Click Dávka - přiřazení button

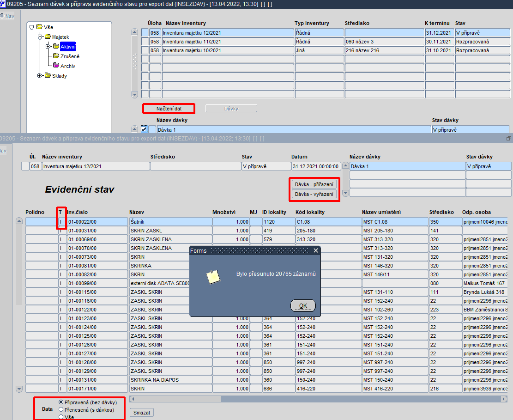(314, 184)
